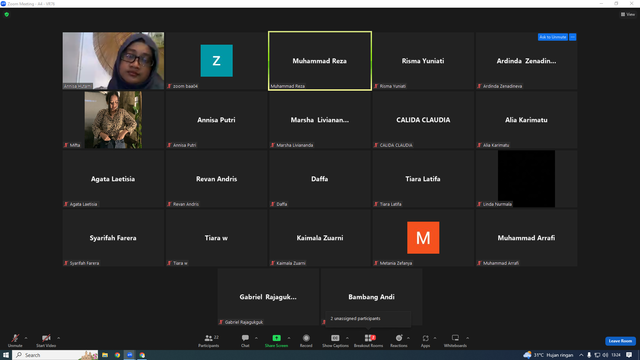Enable Show Captions

335,340
